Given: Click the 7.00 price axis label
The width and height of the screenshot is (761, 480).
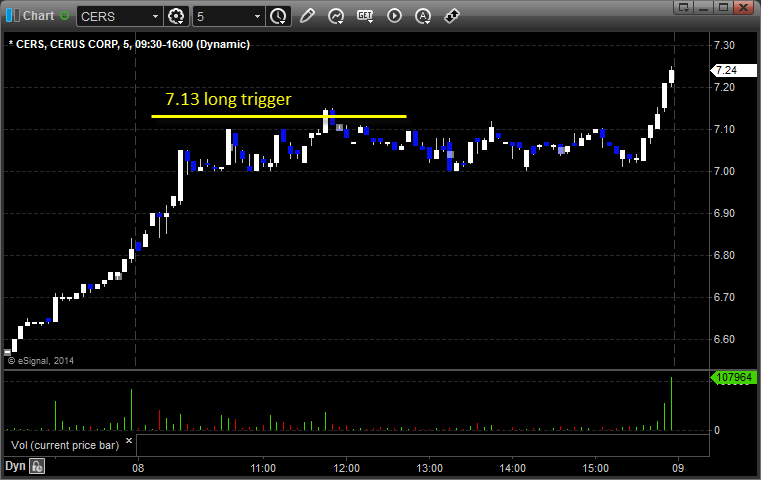Looking at the screenshot, I should coord(724,171).
